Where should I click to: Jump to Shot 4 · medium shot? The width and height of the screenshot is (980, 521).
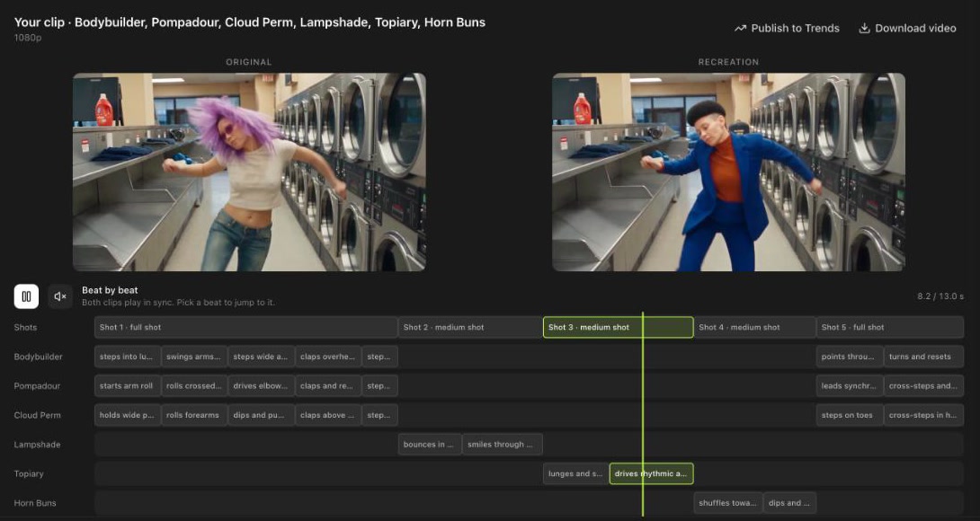pyautogui.click(x=755, y=327)
